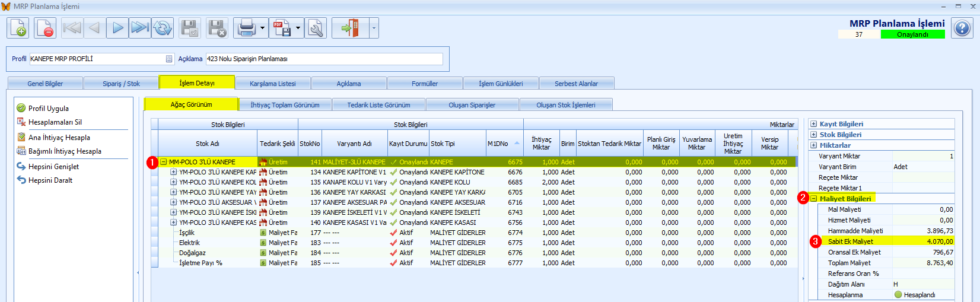The height and width of the screenshot is (302, 980).
Task: Delete the record with the red minus document icon
Action: [44, 28]
